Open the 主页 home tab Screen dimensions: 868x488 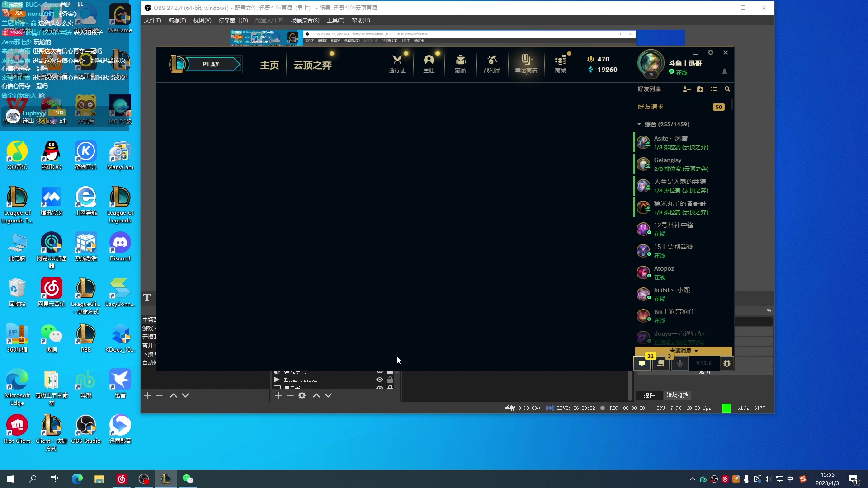(x=269, y=65)
